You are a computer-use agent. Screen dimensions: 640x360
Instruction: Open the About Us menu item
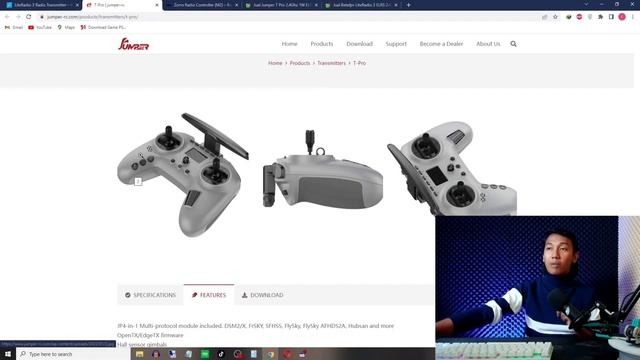[488, 44]
